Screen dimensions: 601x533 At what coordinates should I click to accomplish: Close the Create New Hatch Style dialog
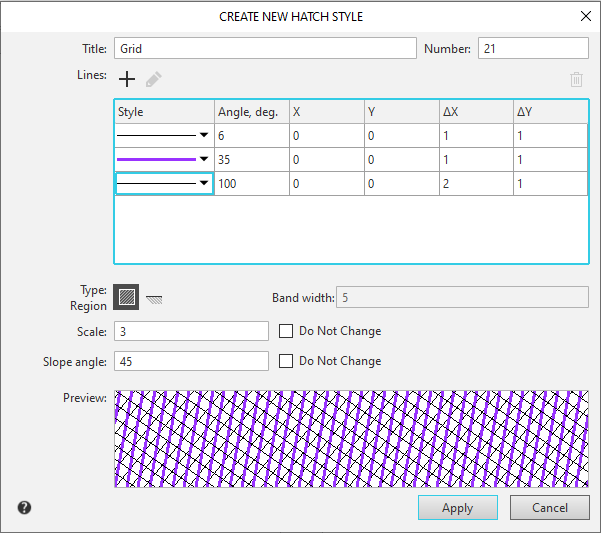(585, 16)
